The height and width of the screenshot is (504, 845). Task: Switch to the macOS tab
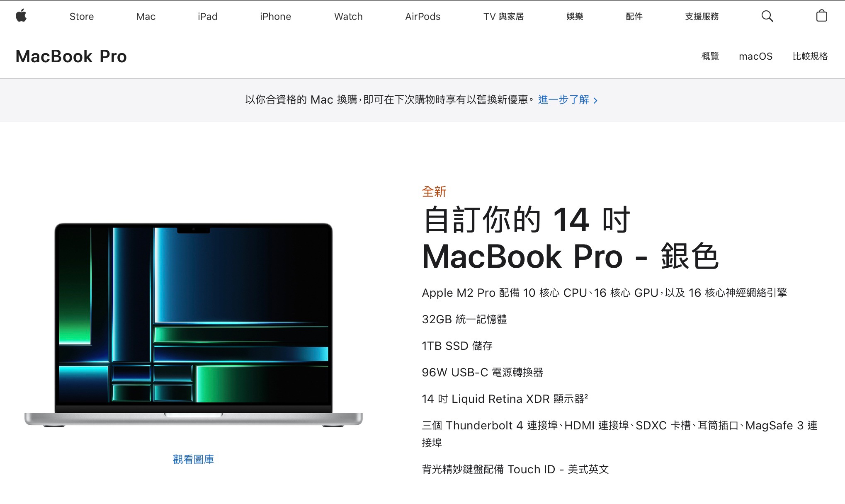[755, 56]
